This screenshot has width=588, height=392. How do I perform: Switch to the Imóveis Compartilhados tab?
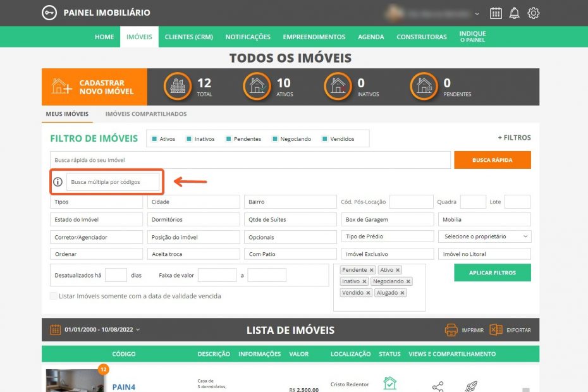(145, 114)
